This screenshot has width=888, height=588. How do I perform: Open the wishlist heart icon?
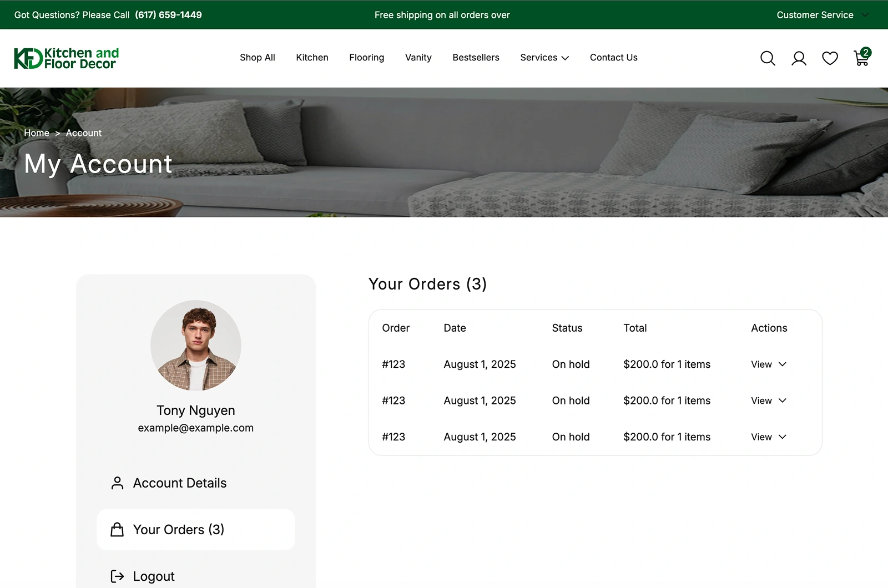click(x=830, y=58)
